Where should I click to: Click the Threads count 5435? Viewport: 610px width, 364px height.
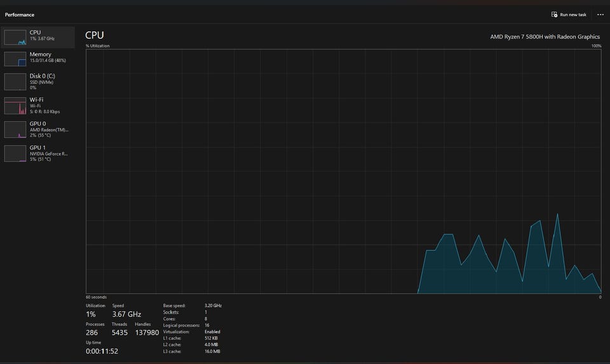[119, 332]
